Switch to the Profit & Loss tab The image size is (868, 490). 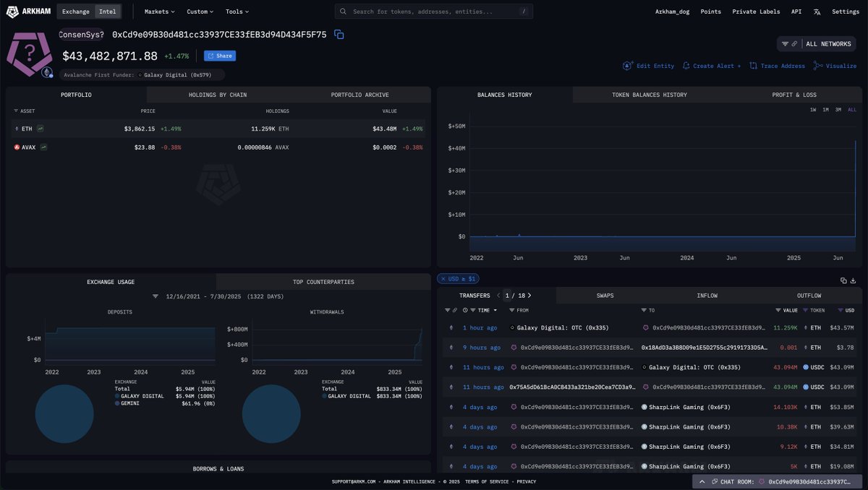(x=794, y=95)
